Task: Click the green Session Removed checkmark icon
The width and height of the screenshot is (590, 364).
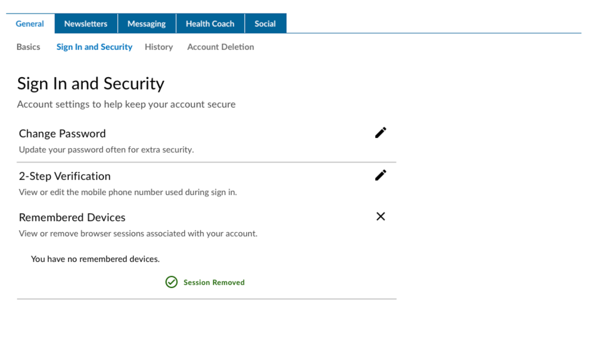Action: (x=171, y=282)
